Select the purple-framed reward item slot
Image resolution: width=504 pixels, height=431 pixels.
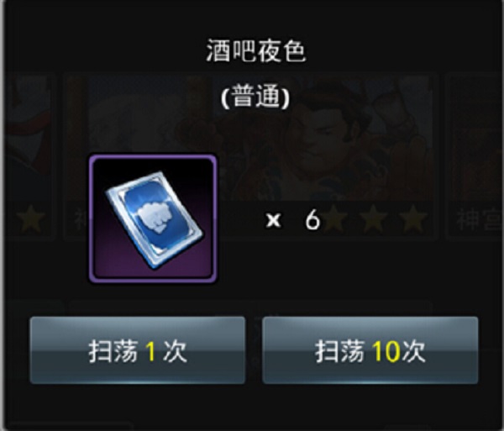(x=153, y=219)
